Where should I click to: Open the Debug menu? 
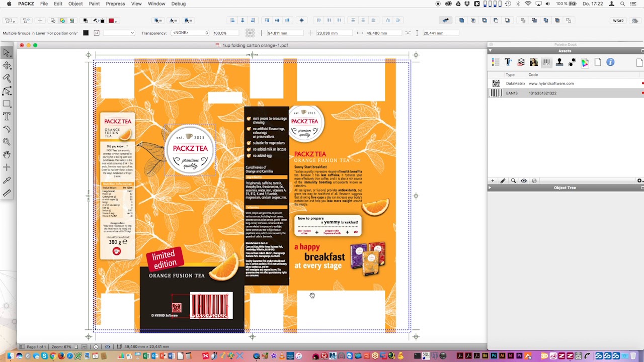tap(178, 4)
